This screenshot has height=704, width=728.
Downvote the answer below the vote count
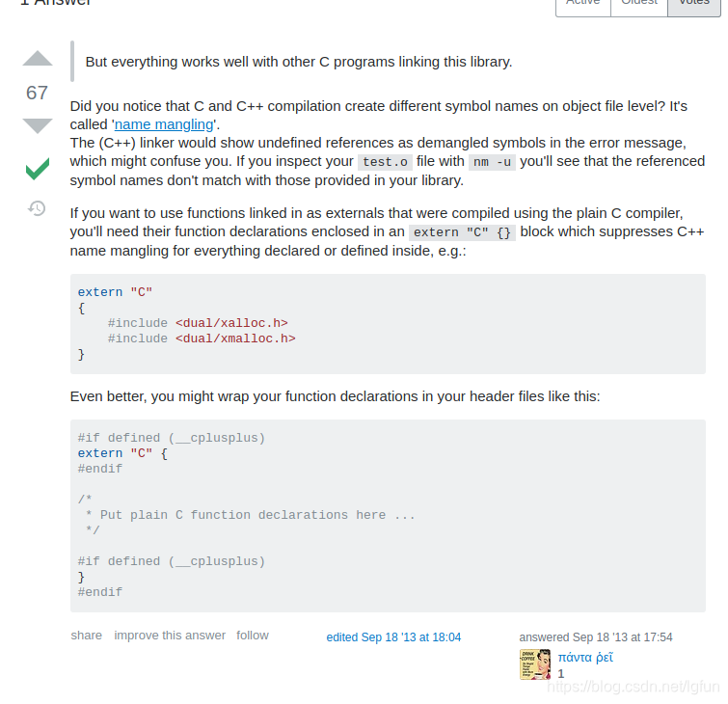click(38, 125)
